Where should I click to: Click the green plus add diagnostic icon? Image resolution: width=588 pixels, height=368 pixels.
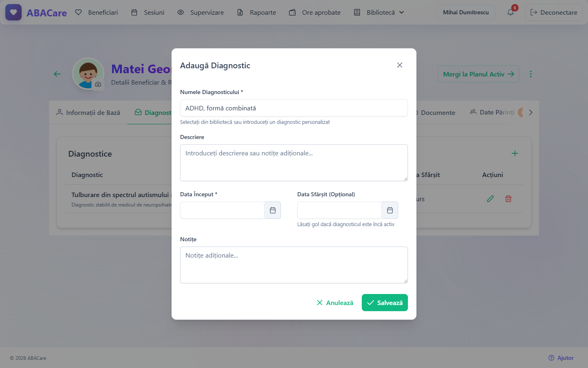coord(515,153)
